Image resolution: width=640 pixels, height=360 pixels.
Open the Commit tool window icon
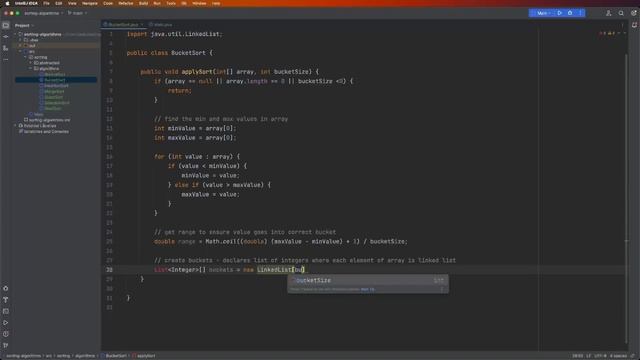(x=6, y=37)
